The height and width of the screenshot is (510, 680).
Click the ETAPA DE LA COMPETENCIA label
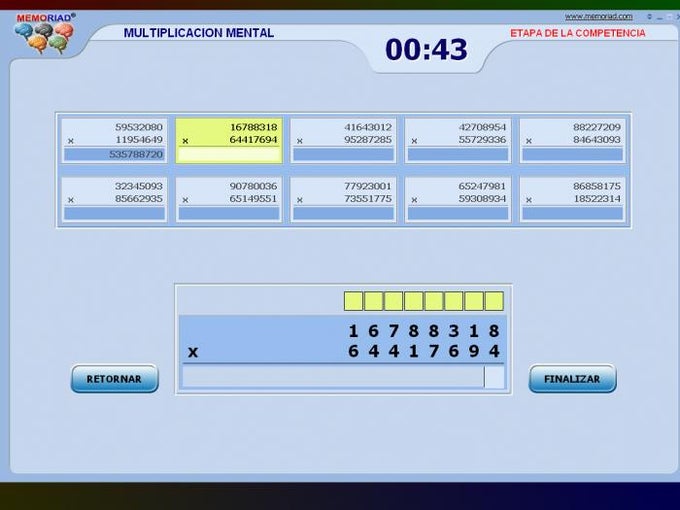click(578, 33)
